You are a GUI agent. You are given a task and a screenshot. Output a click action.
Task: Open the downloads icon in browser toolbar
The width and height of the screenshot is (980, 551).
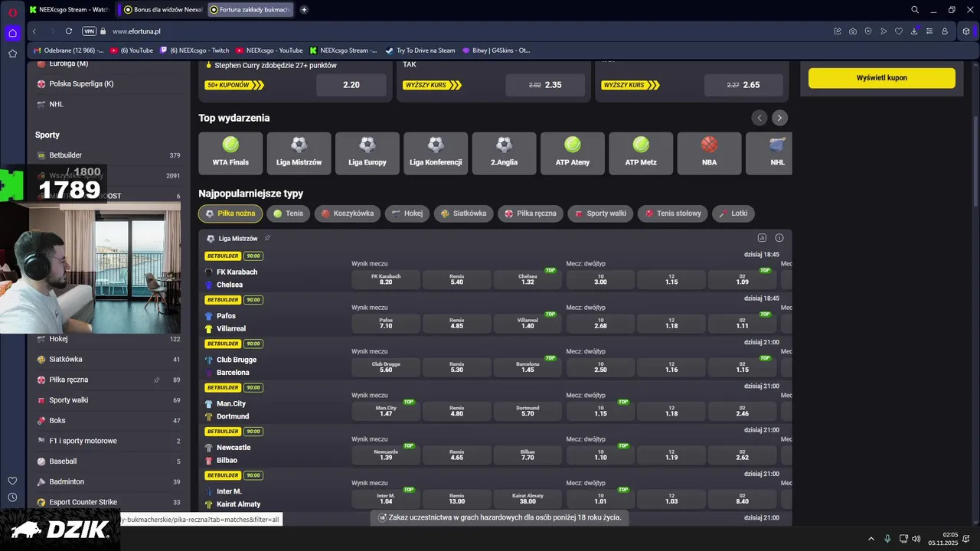coord(914,31)
